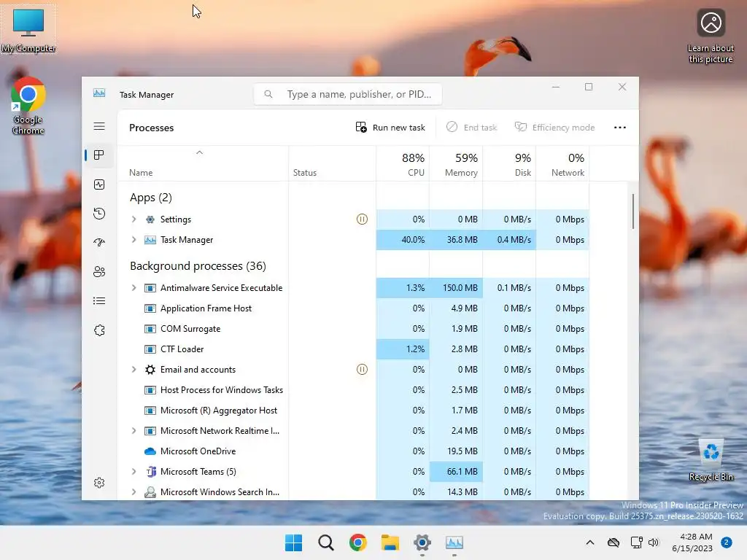
Task: Open the Windows Start menu
Action: tap(293, 542)
